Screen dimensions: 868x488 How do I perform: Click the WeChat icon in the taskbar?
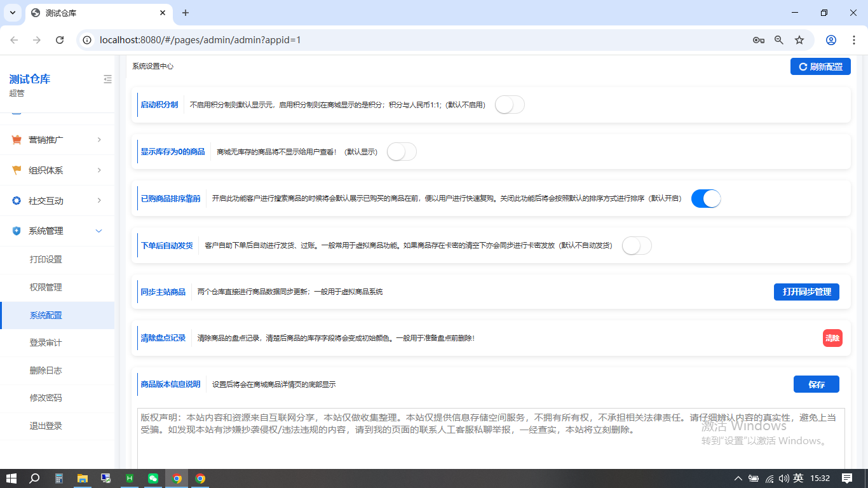click(x=153, y=478)
